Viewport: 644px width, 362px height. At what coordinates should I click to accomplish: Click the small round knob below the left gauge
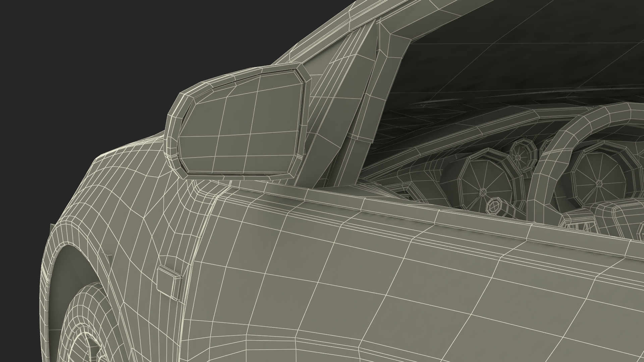click(494, 206)
